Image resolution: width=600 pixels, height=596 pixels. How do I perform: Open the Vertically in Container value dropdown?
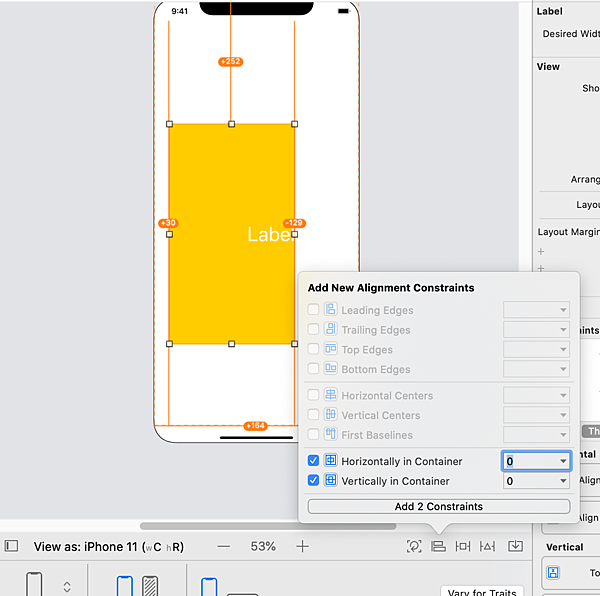click(x=563, y=481)
